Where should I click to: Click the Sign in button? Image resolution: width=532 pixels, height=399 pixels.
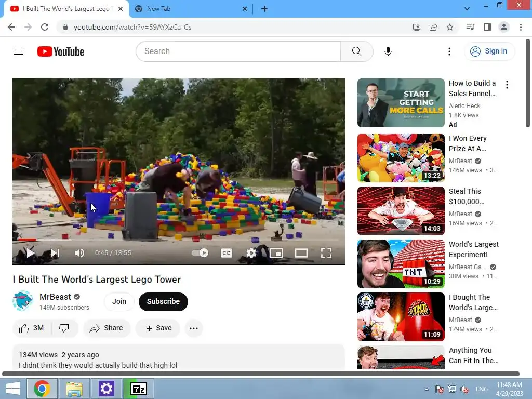coord(489,51)
